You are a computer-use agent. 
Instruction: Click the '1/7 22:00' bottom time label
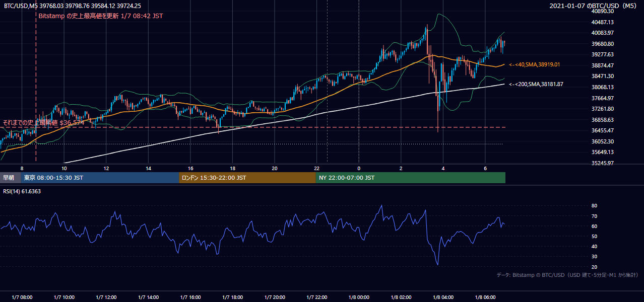pyautogui.click(x=316, y=297)
